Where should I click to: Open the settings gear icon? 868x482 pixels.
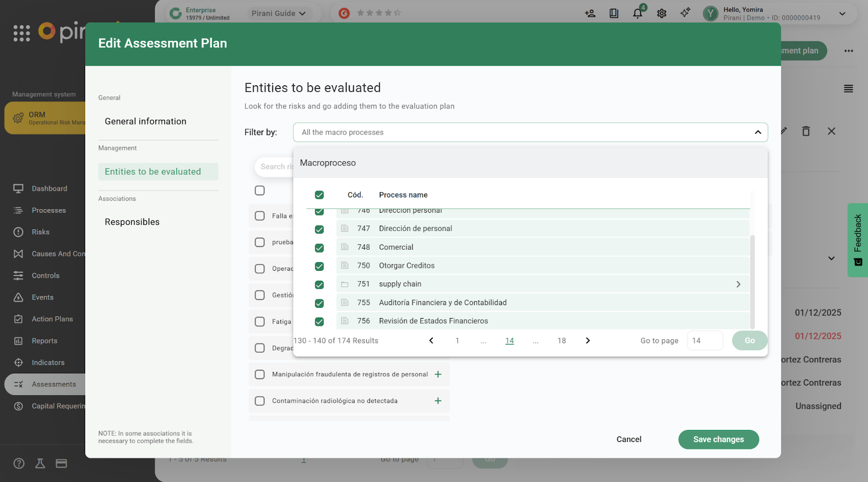[661, 14]
